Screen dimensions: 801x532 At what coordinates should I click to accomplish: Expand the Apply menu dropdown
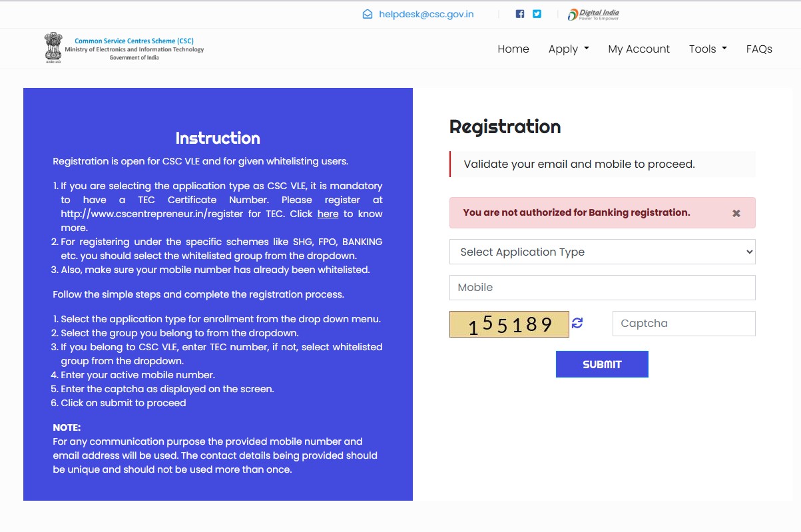coord(569,49)
